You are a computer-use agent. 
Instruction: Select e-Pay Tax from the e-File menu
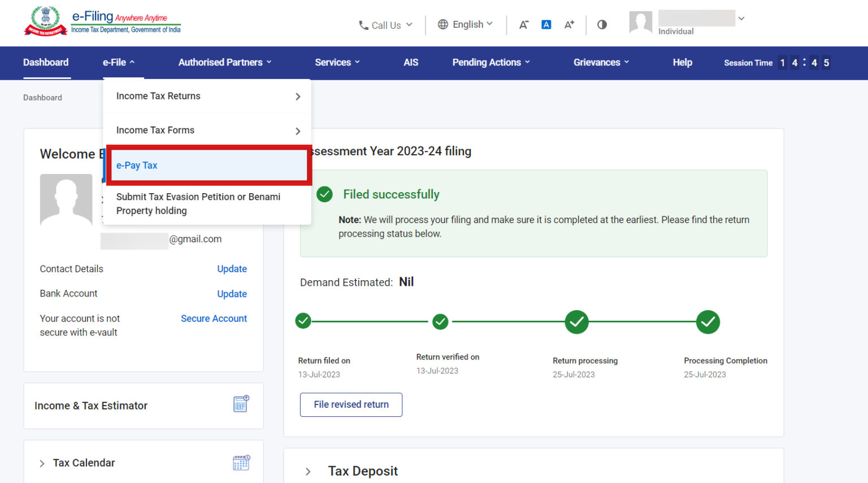[137, 165]
